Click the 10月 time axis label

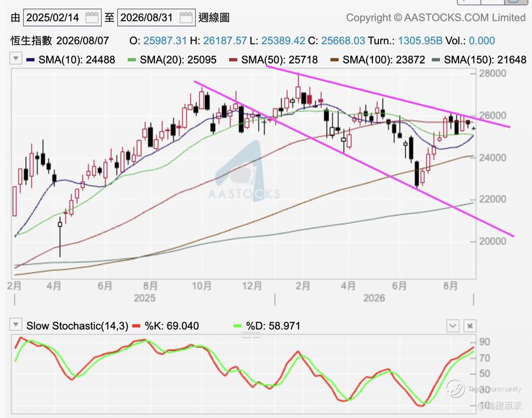coord(202,286)
